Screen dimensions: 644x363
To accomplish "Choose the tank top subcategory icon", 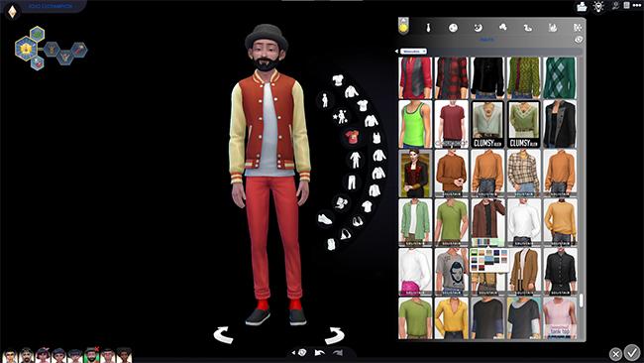I will click(x=376, y=137).
